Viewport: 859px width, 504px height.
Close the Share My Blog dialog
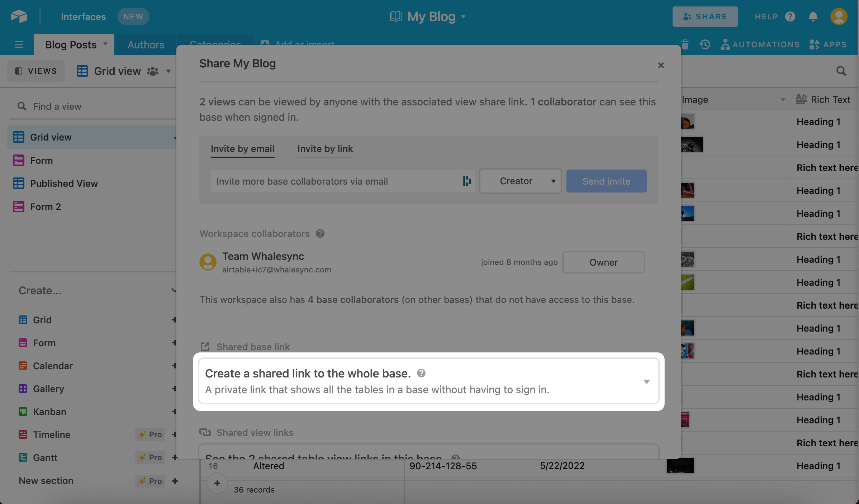coord(661,65)
